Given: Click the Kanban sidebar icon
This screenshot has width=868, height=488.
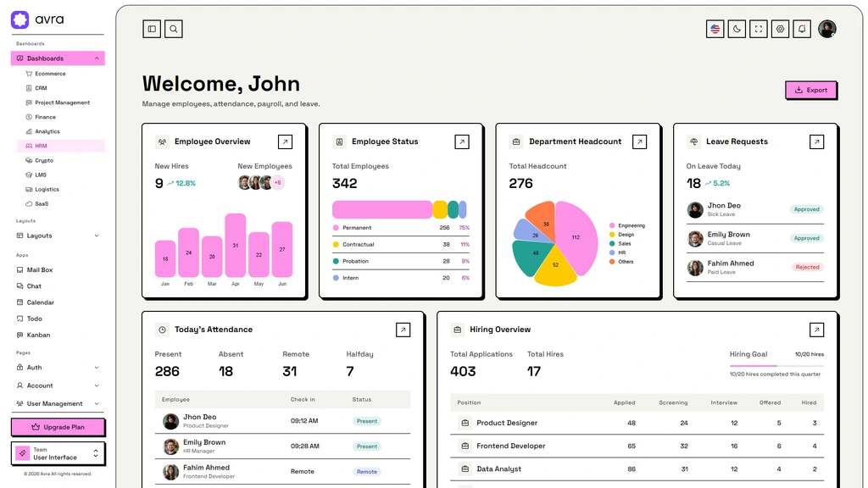Looking at the screenshot, I should click(x=20, y=335).
